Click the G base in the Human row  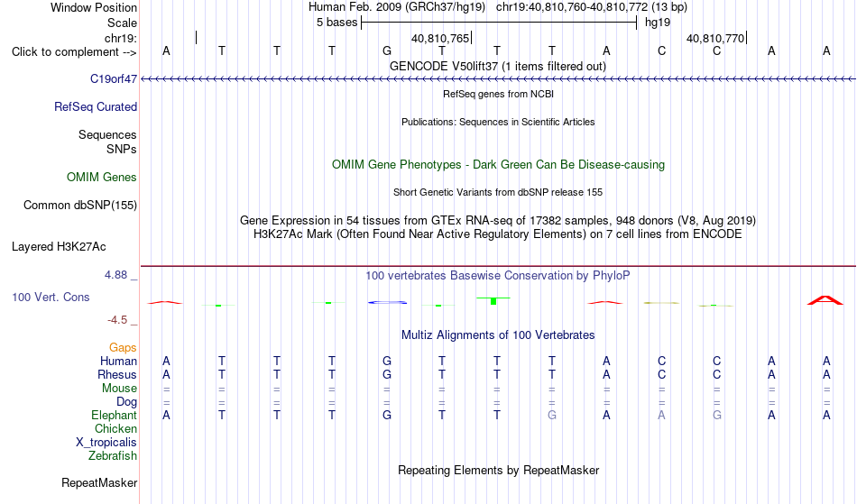coord(387,361)
